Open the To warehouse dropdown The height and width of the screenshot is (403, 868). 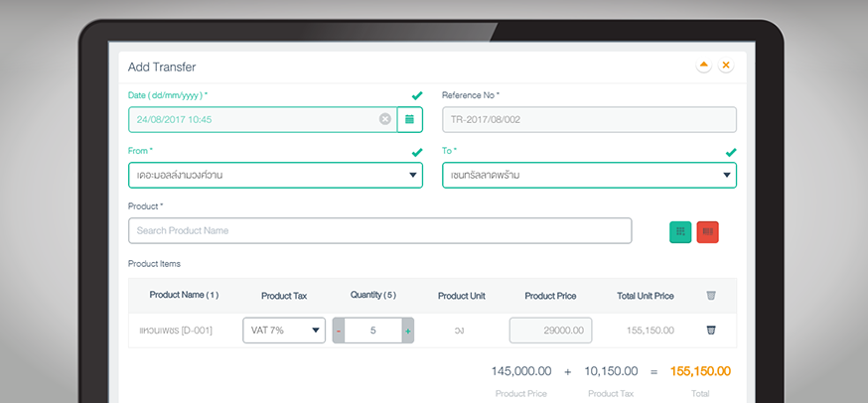pyautogui.click(x=589, y=176)
